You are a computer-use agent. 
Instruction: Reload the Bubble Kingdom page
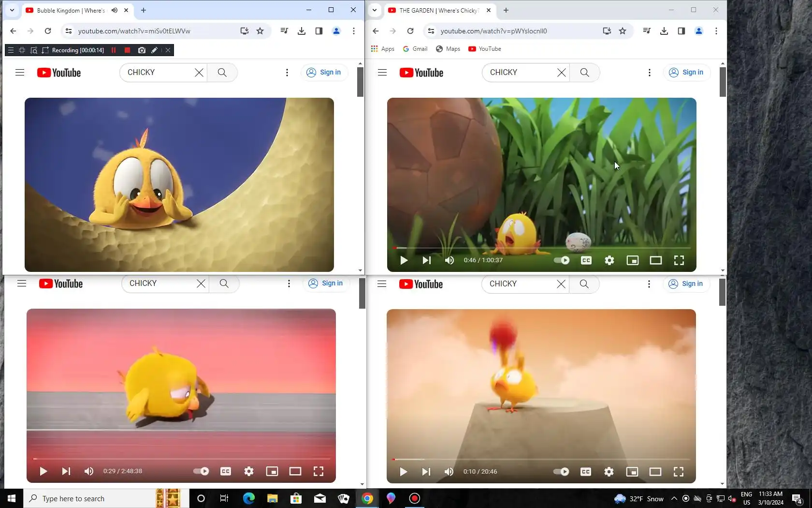coord(48,31)
